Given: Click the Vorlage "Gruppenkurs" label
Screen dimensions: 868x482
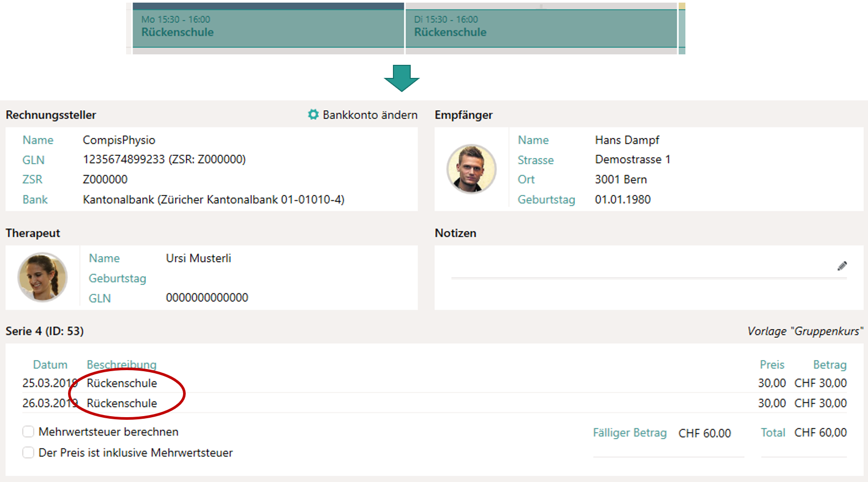Looking at the screenshot, I should (805, 331).
